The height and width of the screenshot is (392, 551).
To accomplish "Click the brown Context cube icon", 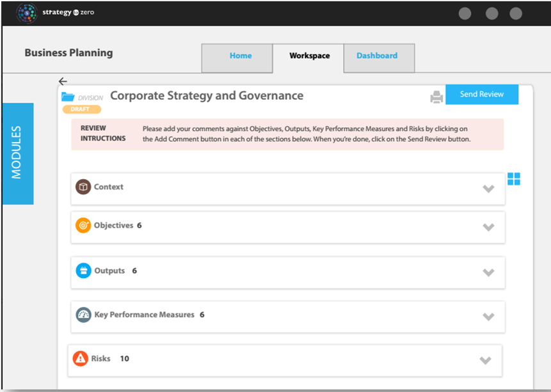I will click(83, 187).
